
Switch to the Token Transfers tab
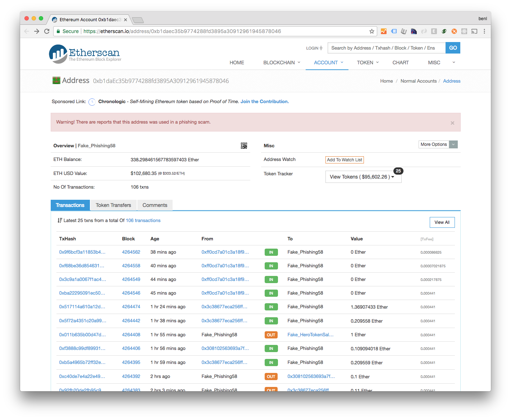(x=113, y=205)
